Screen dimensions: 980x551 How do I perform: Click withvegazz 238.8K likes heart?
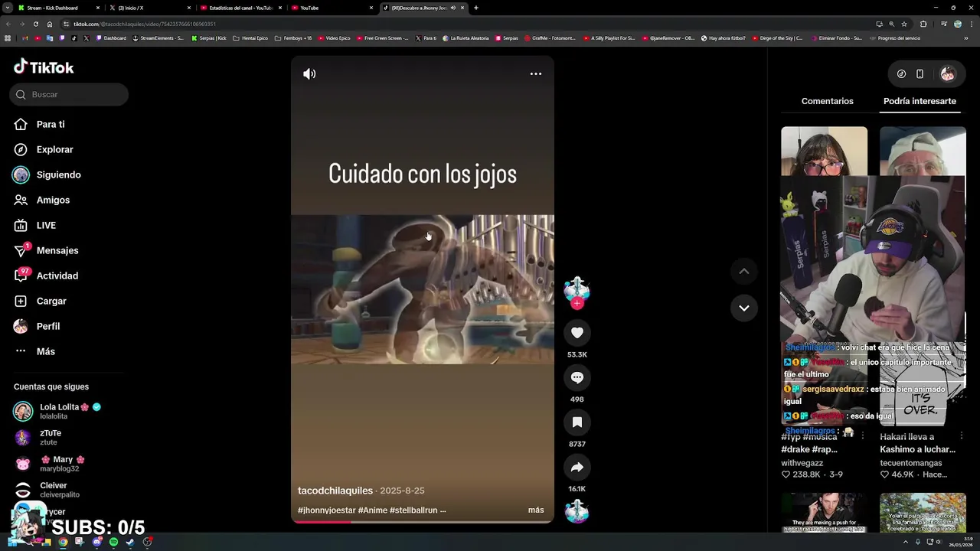coord(786,474)
